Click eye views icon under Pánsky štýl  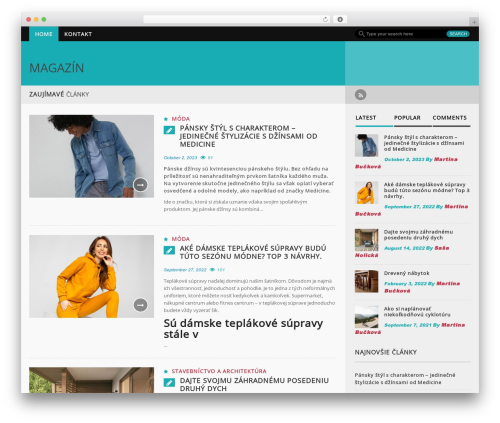tap(203, 158)
